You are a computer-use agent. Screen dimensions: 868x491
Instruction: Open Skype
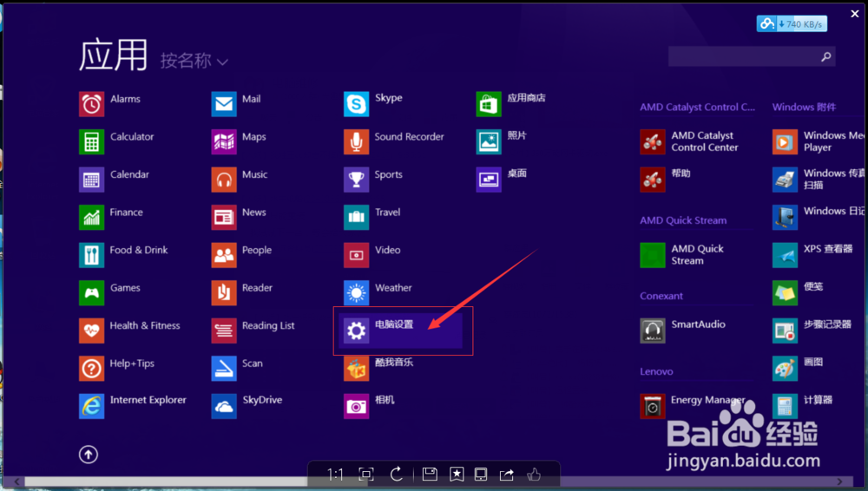click(373, 104)
